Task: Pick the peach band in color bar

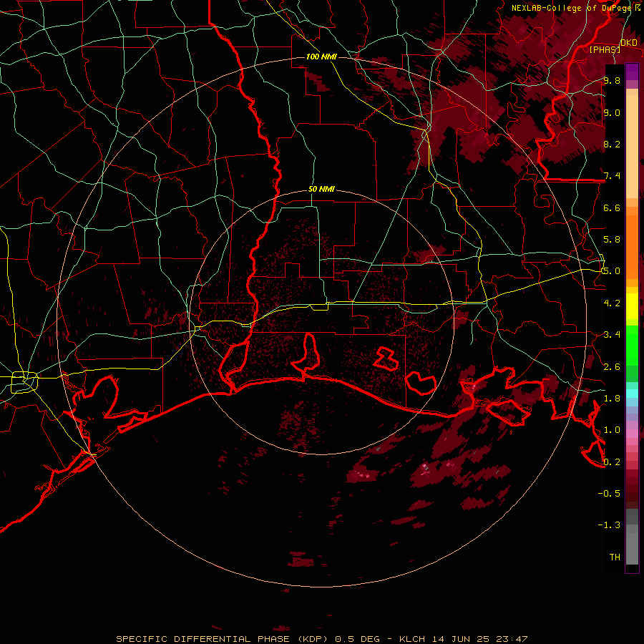Action: tap(632, 147)
